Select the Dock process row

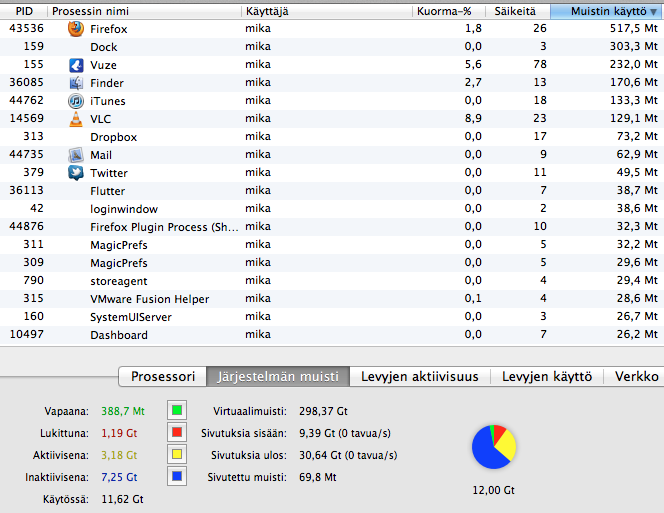332,47
